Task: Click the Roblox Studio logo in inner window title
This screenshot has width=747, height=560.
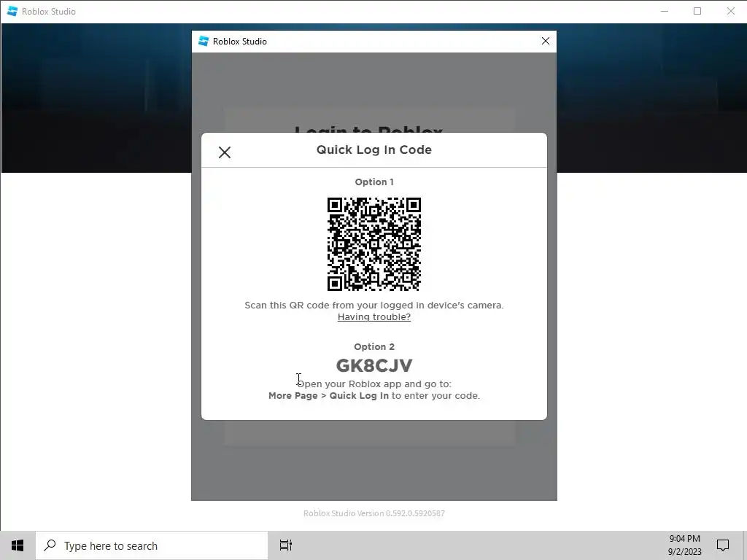Action: pos(204,42)
